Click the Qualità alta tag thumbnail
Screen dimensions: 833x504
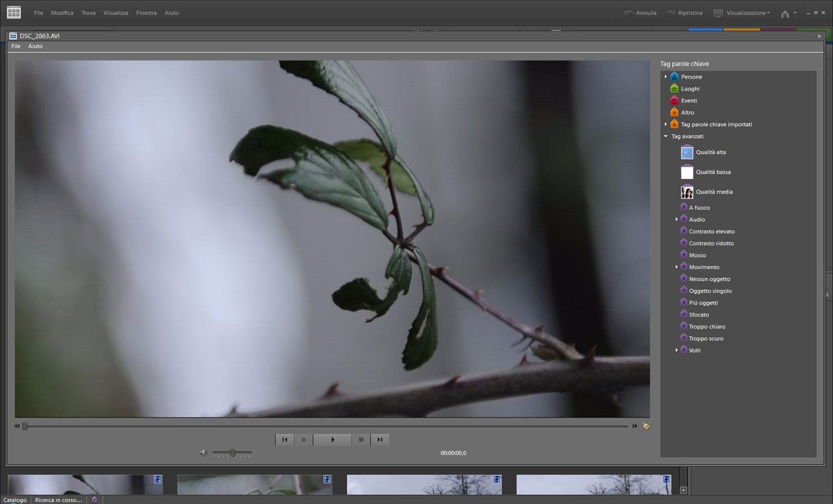[687, 152]
